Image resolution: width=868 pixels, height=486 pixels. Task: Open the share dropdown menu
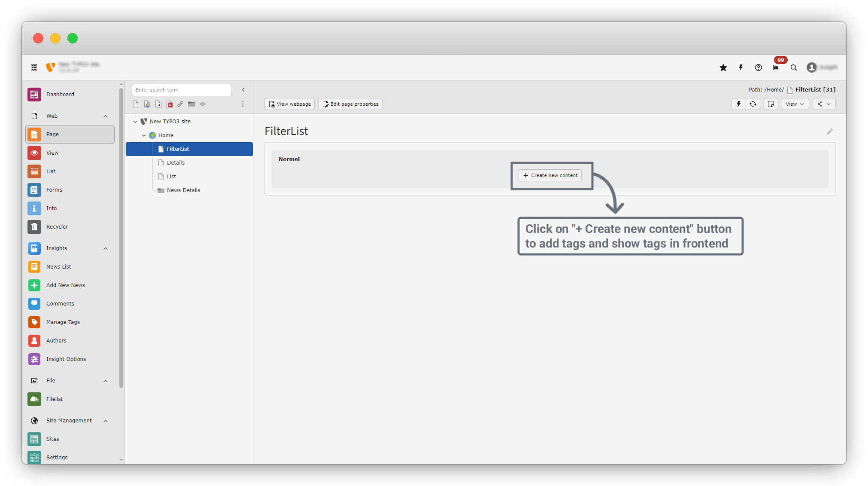coord(824,104)
